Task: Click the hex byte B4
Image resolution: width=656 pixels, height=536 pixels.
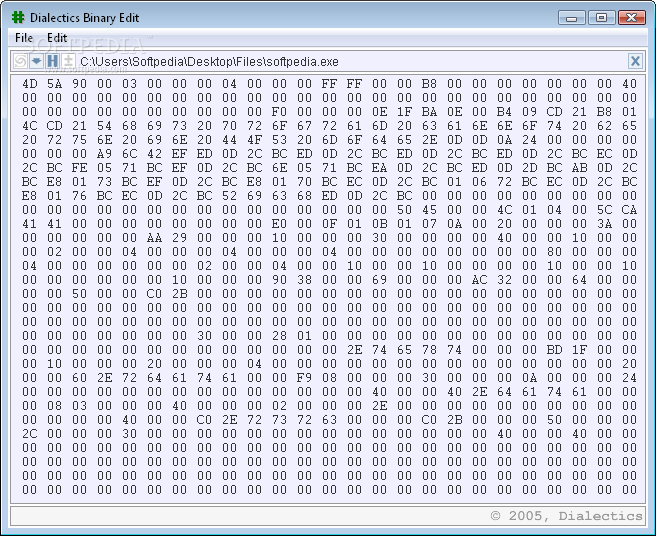Action: 504,112
